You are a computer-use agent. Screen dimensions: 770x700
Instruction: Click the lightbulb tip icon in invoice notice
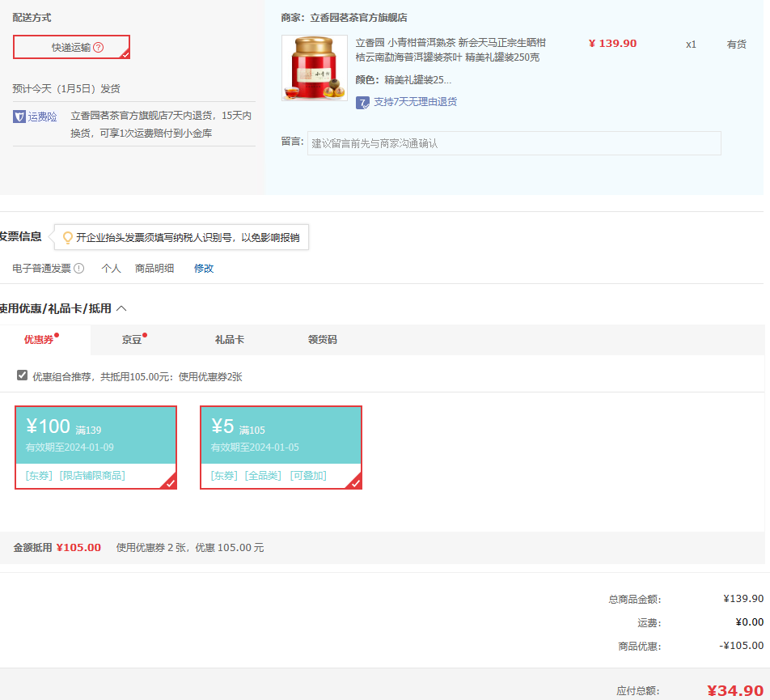68,238
